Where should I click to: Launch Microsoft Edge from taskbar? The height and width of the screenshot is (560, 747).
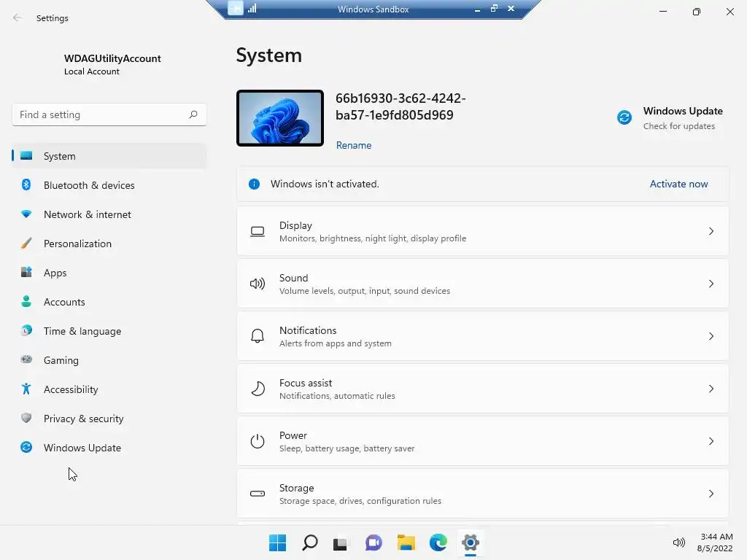(x=438, y=542)
